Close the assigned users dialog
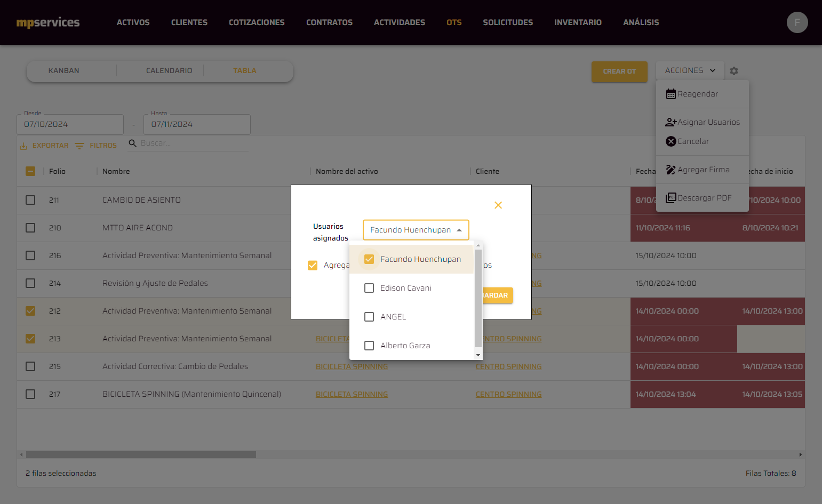The image size is (822, 504). point(498,205)
